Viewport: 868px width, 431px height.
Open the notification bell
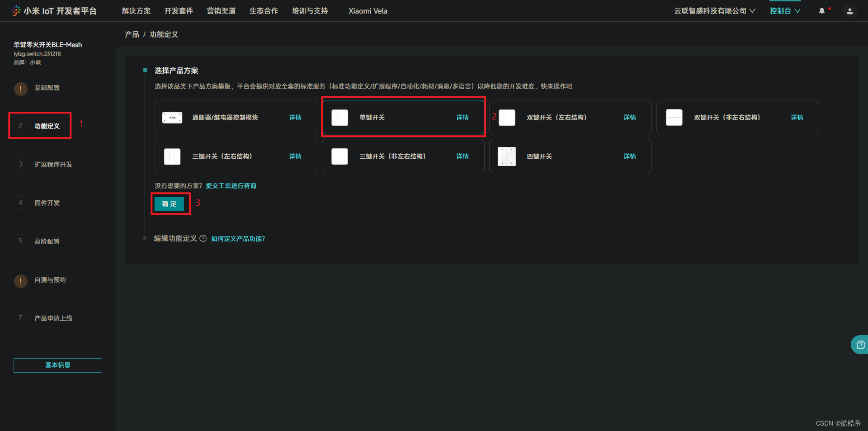coord(822,11)
